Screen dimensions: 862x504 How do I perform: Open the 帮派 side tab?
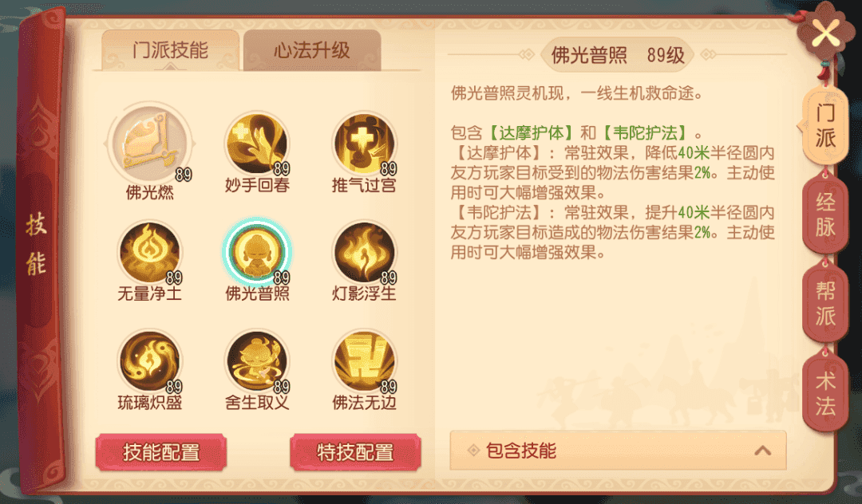(x=825, y=303)
